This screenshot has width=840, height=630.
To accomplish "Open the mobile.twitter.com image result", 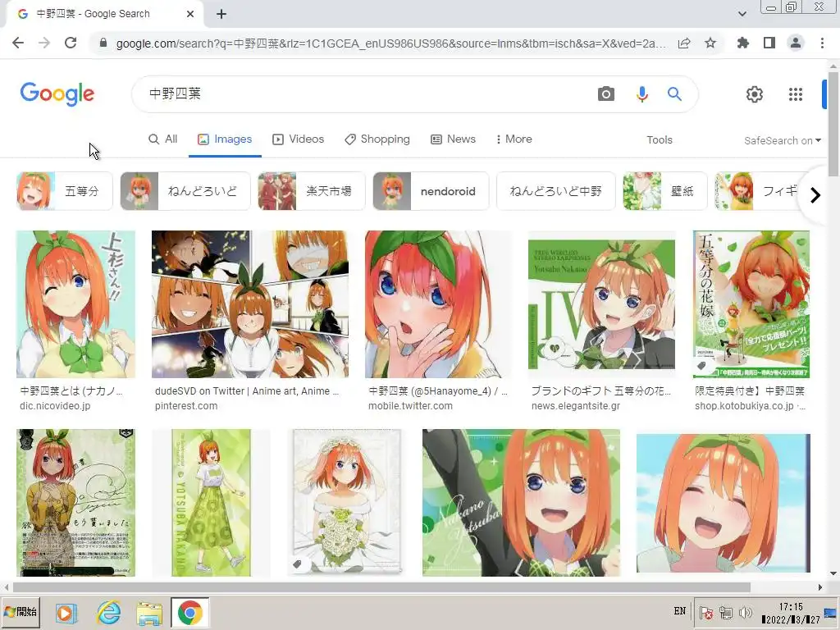I will click(438, 304).
